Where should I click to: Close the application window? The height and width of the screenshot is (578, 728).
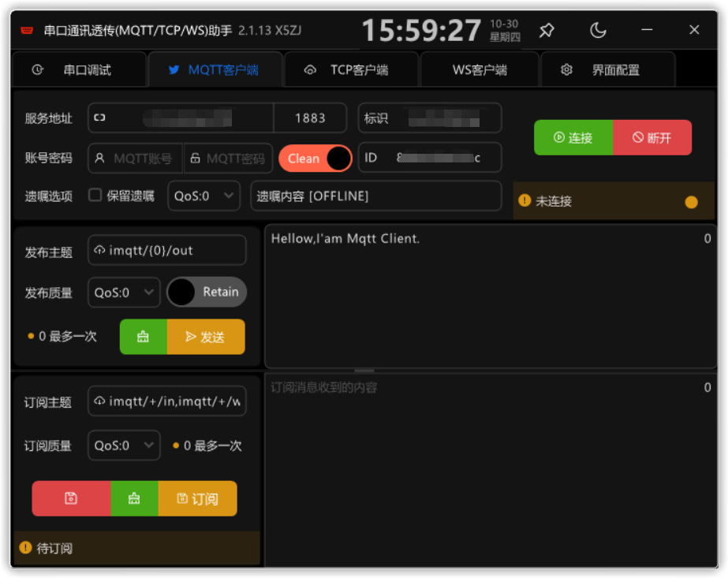click(694, 30)
